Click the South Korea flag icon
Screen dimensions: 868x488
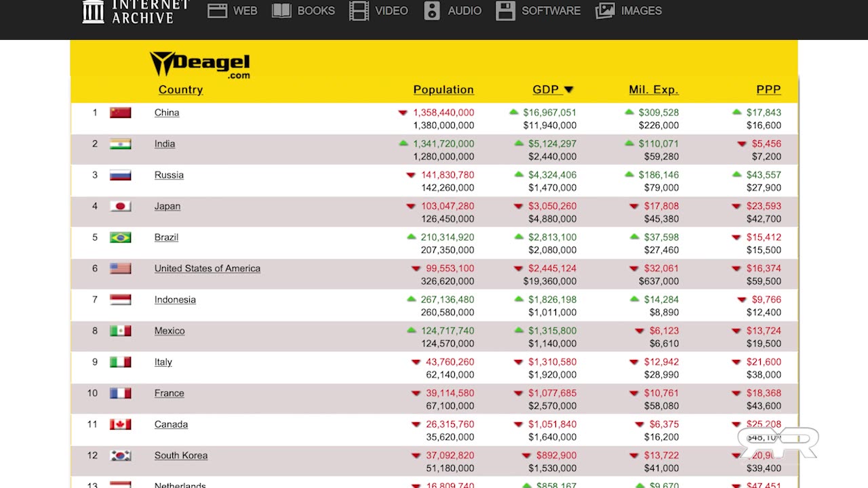(x=121, y=455)
